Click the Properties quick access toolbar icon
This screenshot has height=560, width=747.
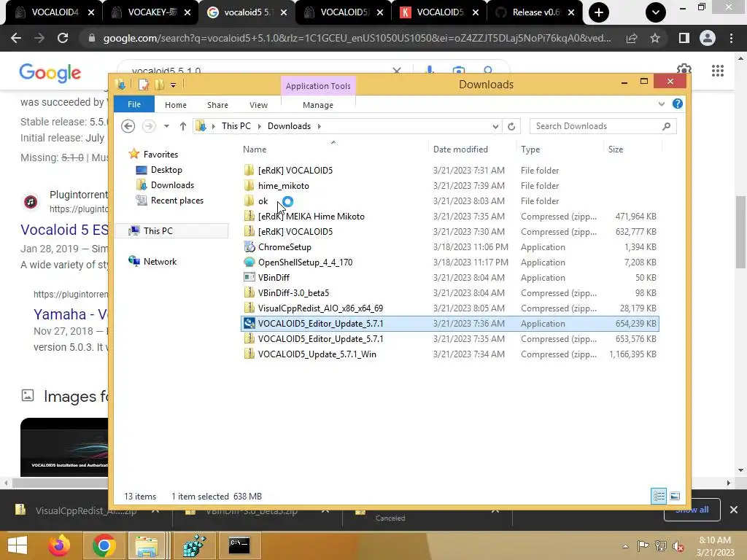(143, 85)
